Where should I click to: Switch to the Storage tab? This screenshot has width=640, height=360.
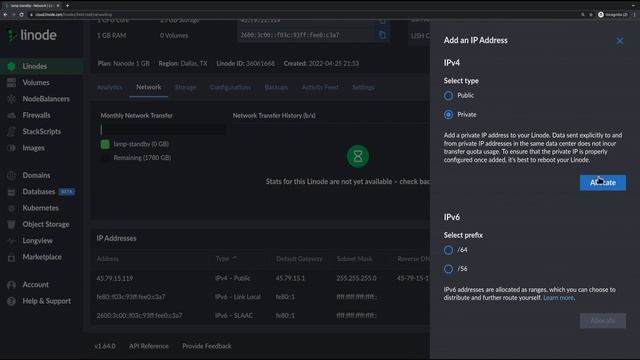186,87
